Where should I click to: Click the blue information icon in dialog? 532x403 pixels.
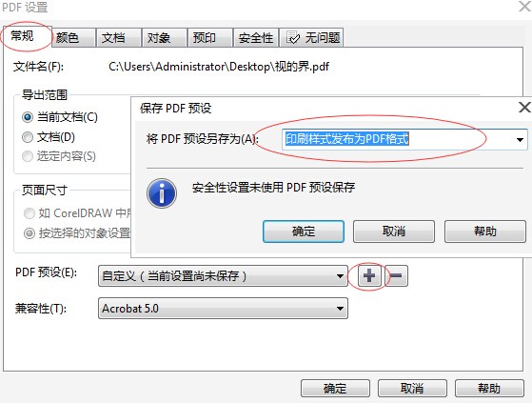(x=162, y=193)
